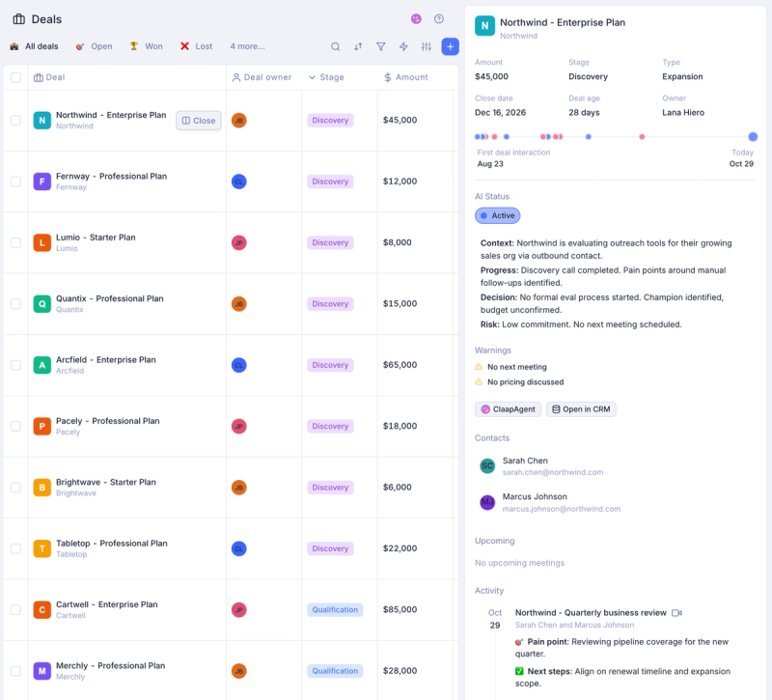The width and height of the screenshot is (772, 700).
Task: Open the sort arrows icon
Action: pyautogui.click(x=358, y=46)
